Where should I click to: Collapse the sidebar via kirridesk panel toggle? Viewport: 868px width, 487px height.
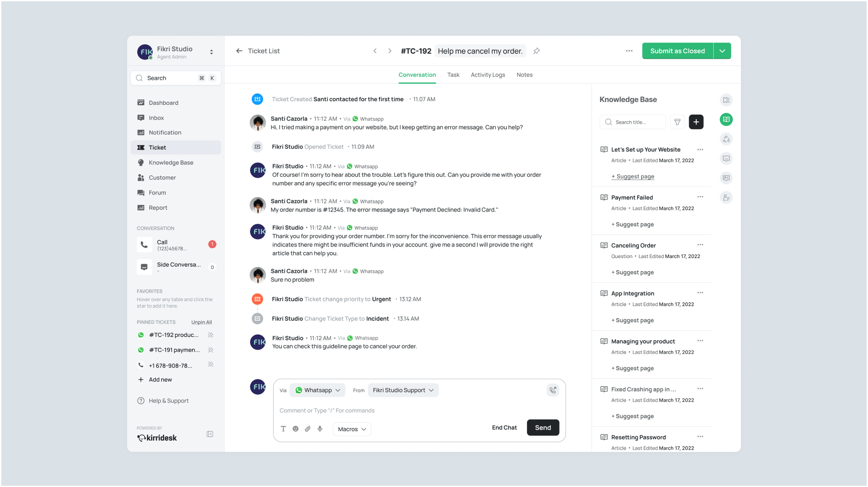point(210,434)
